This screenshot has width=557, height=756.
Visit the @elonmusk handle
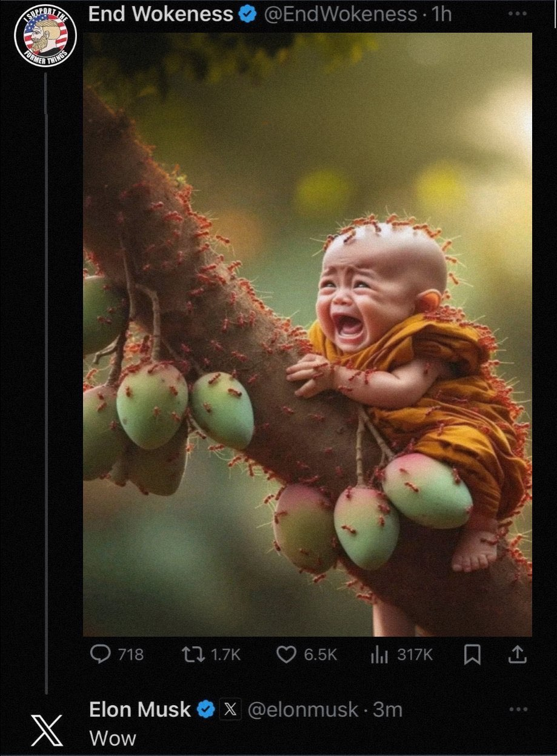point(302,709)
